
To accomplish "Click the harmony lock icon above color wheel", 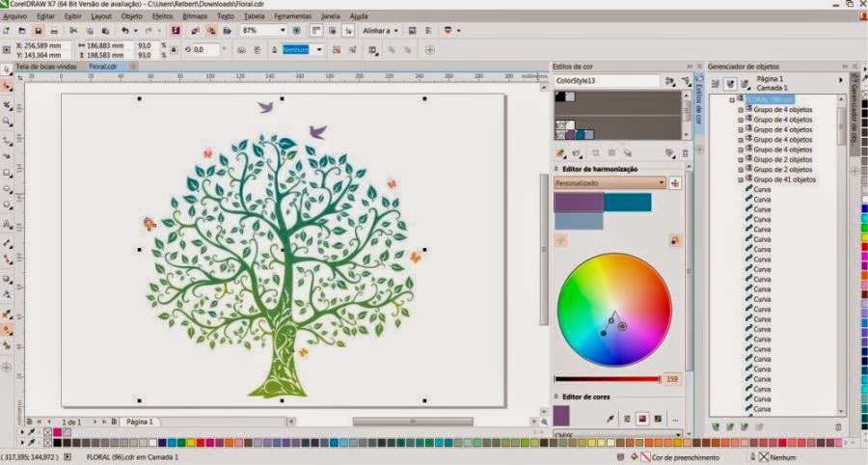I will [x=674, y=241].
